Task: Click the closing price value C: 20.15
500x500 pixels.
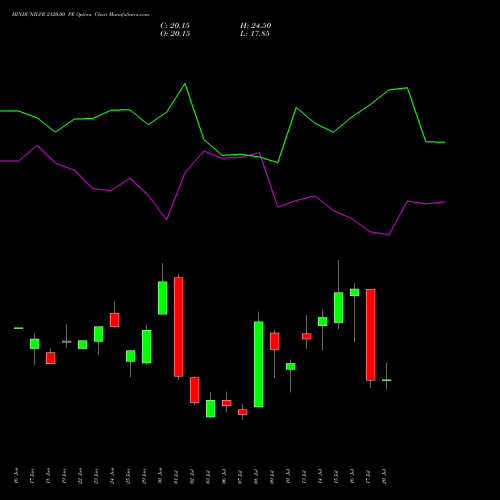Action: [175, 26]
